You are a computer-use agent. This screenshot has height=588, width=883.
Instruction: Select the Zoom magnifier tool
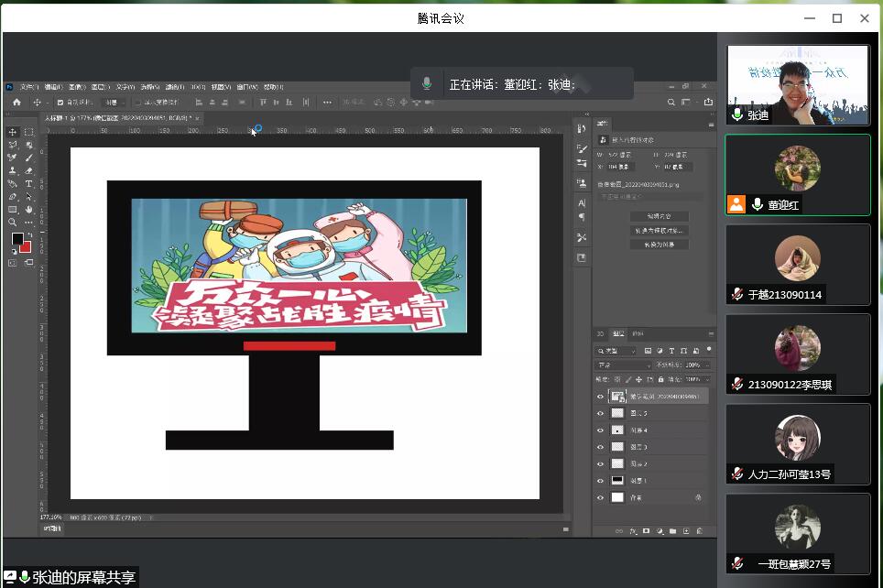[13, 223]
